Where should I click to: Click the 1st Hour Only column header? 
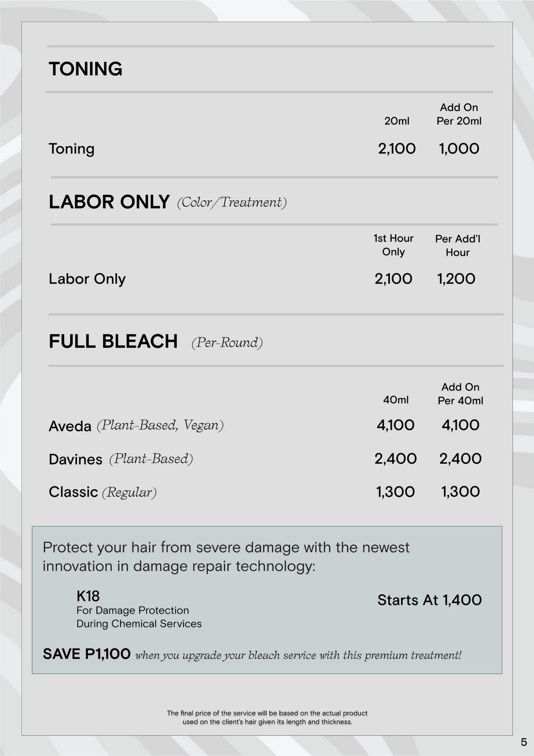point(394,245)
